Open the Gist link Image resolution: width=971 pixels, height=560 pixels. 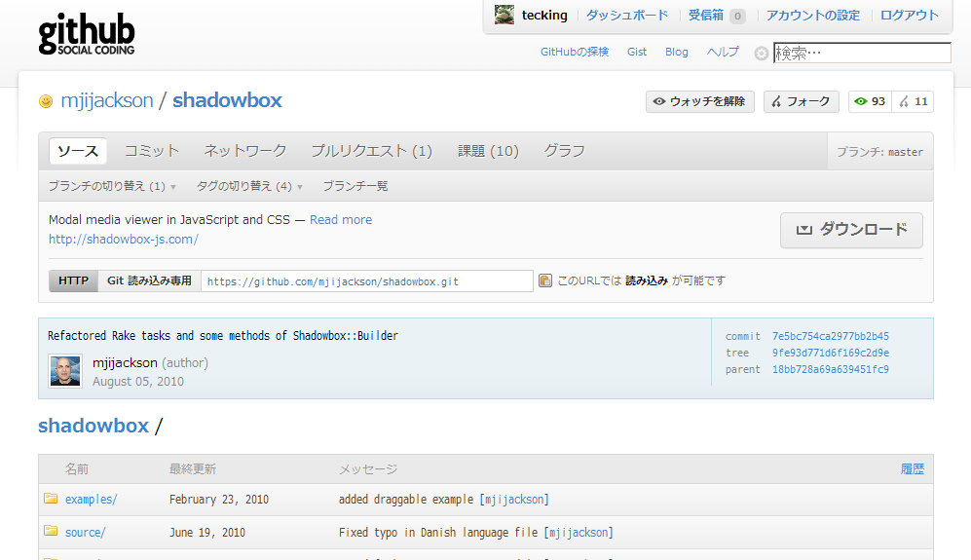click(637, 52)
